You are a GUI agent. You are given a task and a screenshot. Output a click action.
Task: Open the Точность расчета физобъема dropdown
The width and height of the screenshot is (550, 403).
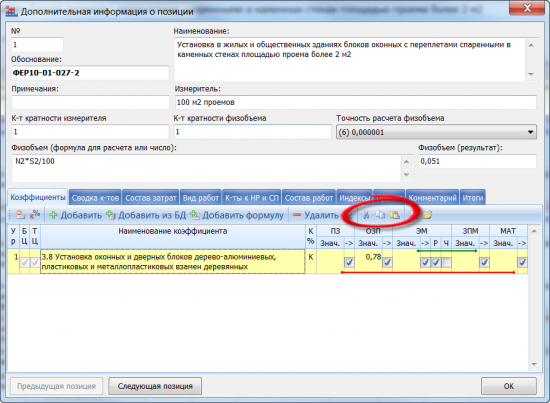(436, 132)
